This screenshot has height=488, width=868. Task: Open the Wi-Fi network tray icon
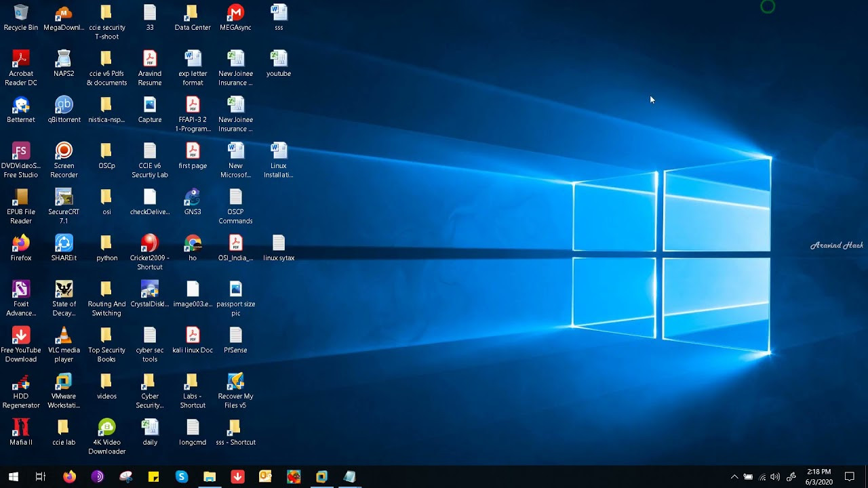point(762,477)
